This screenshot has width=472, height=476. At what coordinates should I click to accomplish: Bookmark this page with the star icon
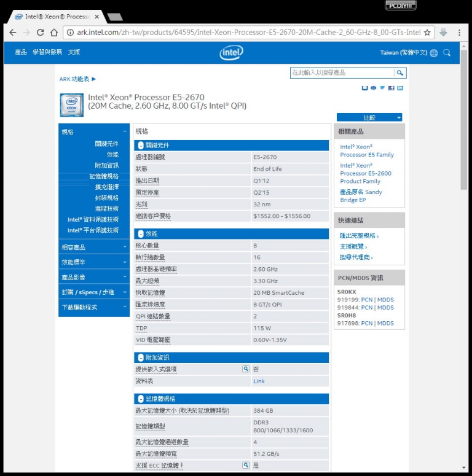[427, 33]
